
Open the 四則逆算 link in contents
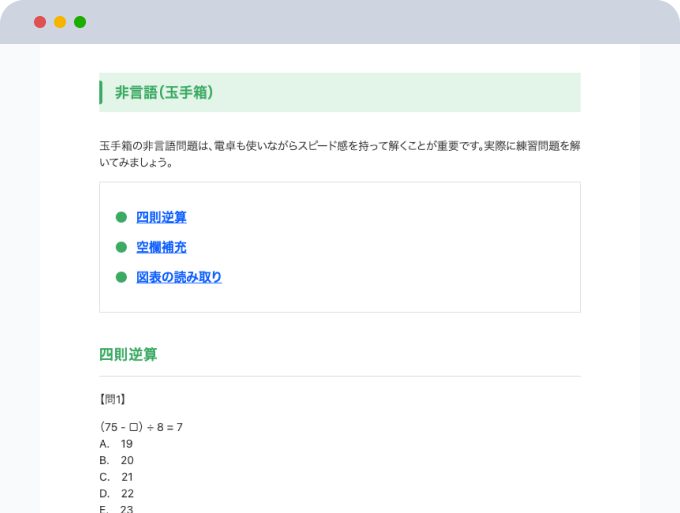161,217
